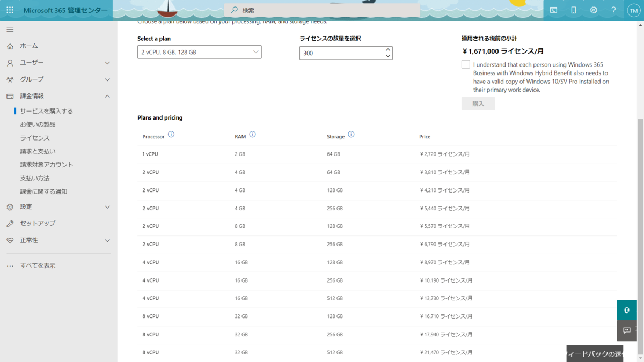Open the teal help assistant button

[627, 310]
